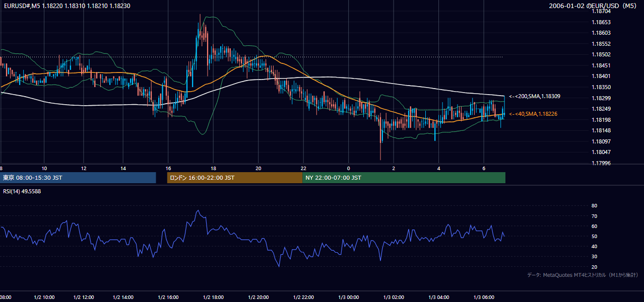Click the 1.18148 price axis label

click(601, 130)
